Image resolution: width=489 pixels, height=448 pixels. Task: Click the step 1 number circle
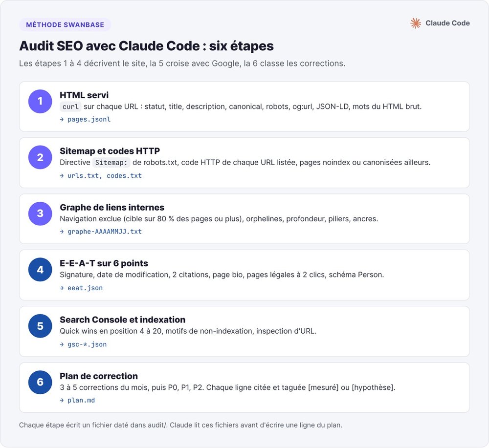click(x=40, y=101)
